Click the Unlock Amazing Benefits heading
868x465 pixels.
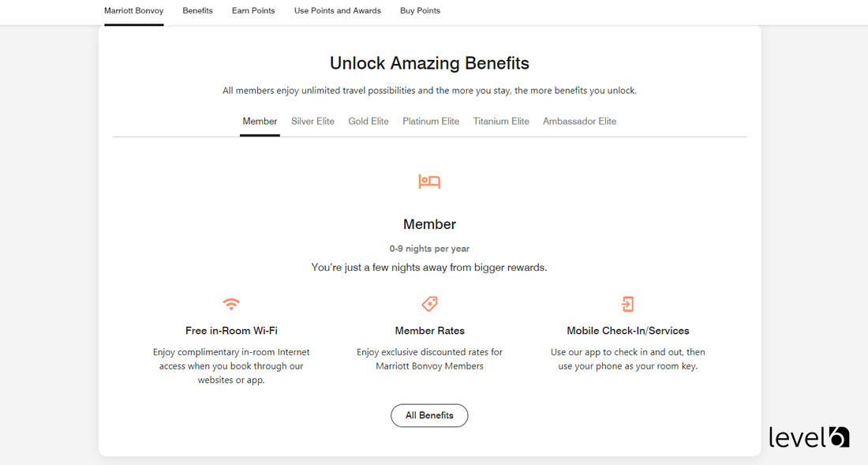(x=429, y=62)
